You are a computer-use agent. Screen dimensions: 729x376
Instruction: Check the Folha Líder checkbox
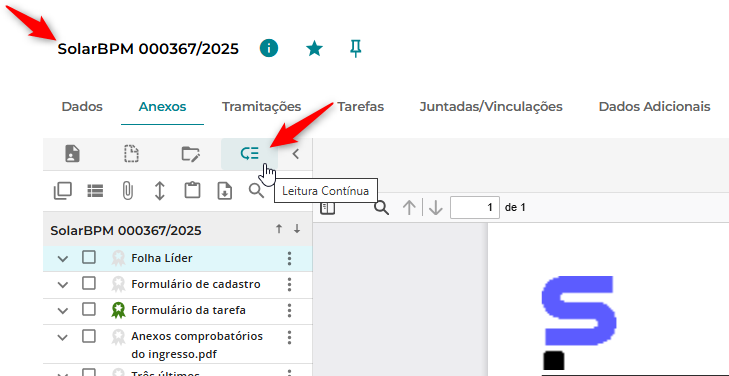click(89, 257)
